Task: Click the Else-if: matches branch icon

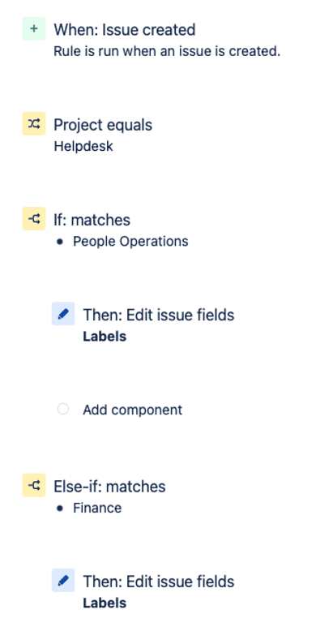Action: pos(34,486)
